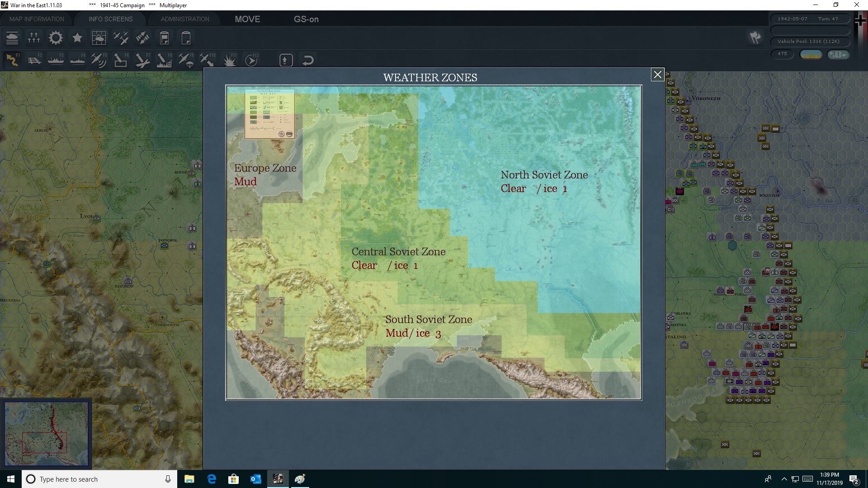Open the victory star icon
Viewport: 868px width, 488px height.
(77, 38)
